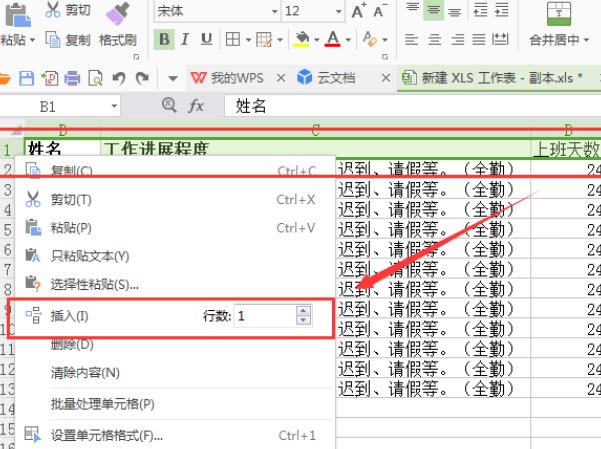Choose 粘贴(P) in context menu
This screenshot has height=449, width=601.
click(175, 228)
